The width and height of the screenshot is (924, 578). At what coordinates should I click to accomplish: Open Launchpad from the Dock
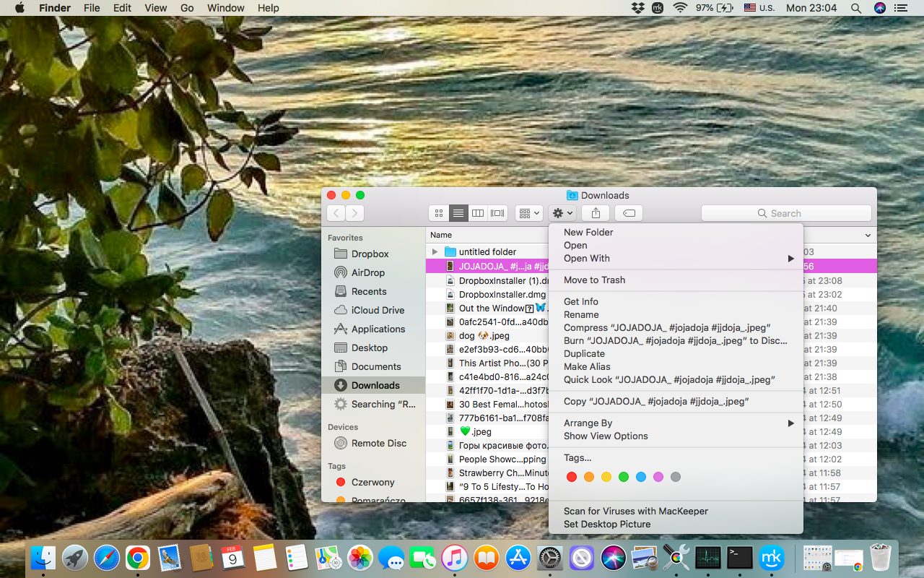click(x=74, y=558)
